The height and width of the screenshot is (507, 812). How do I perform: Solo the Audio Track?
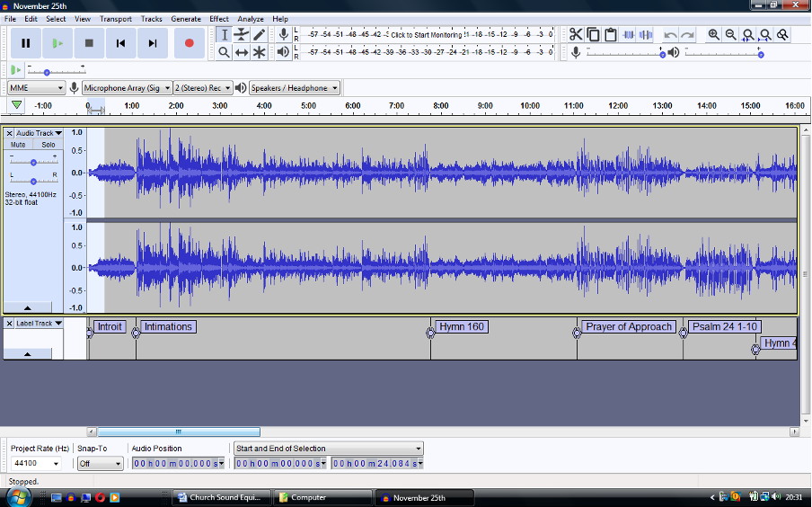49,145
